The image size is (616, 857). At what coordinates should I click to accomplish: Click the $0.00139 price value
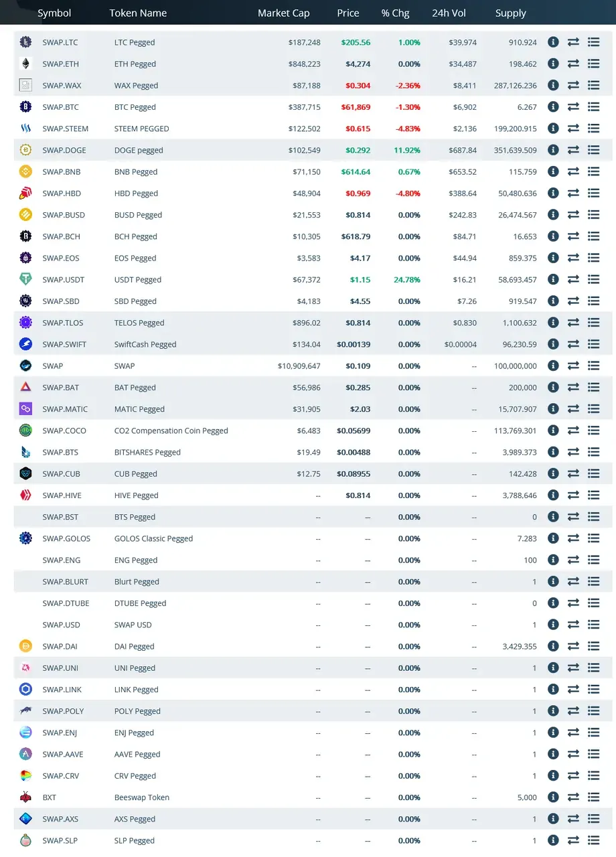pyautogui.click(x=354, y=344)
